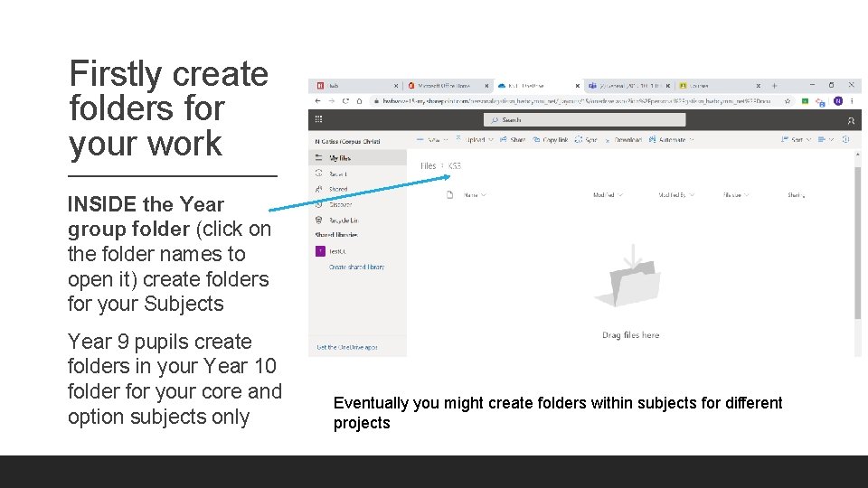868x488 pixels.
Task: Click the browser address bar URL
Action: 576,100
